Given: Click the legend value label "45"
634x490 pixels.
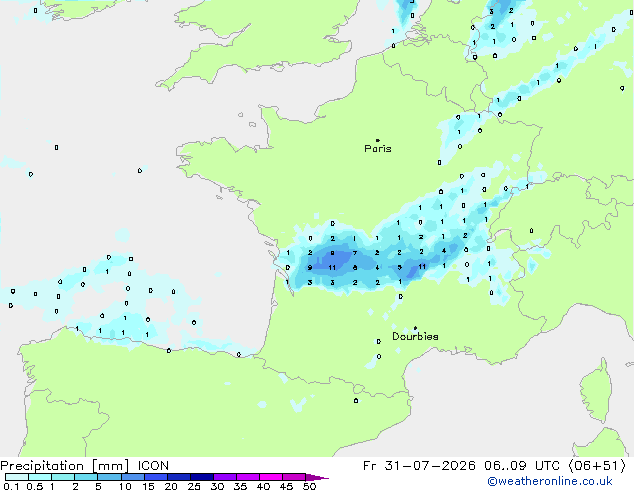Looking at the screenshot, I should 286,486.
